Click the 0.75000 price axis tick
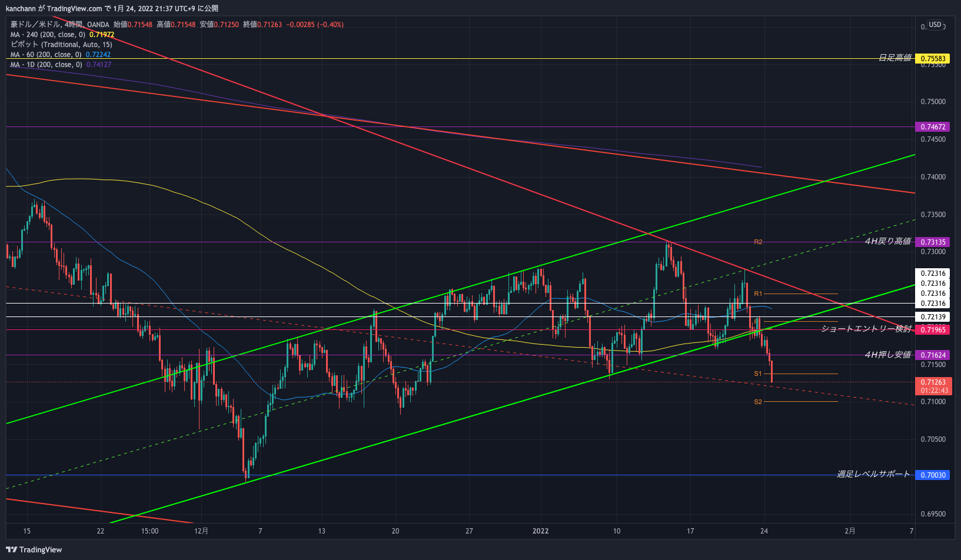961x560 pixels. [933, 102]
